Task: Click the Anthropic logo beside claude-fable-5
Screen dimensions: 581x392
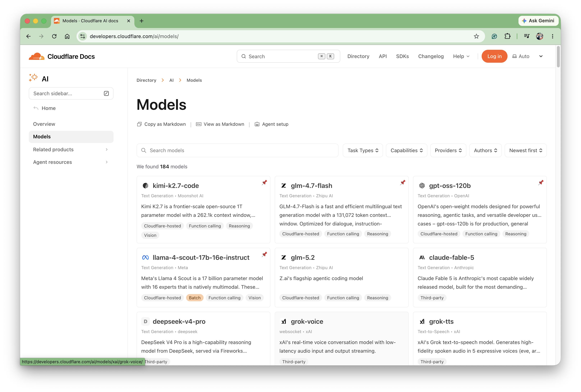Action: (422, 257)
